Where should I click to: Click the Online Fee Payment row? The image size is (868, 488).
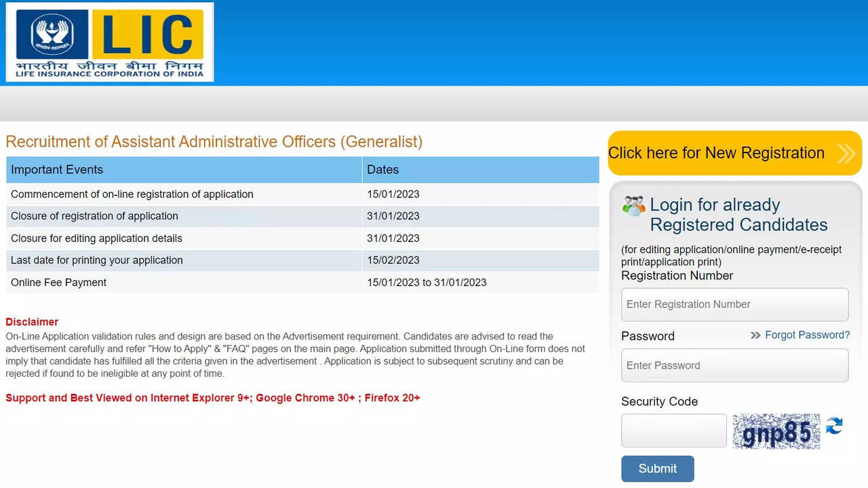(58, 282)
